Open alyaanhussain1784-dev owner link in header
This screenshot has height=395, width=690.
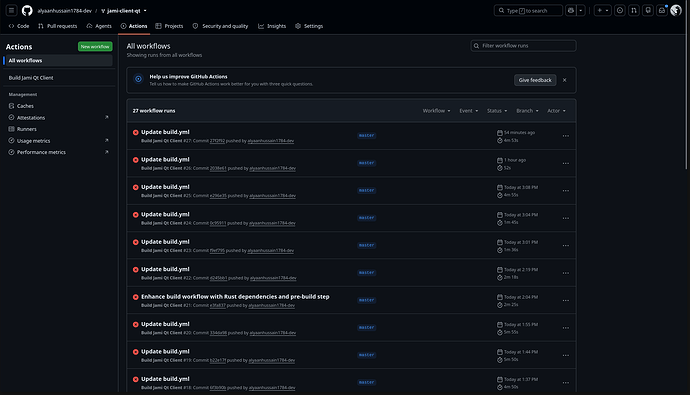click(x=65, y=11)
